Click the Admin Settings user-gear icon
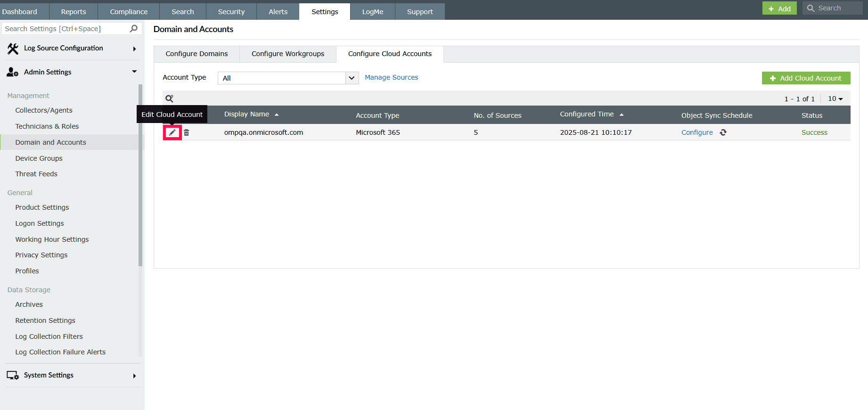The image size is (868, 410). click(13, 72)
